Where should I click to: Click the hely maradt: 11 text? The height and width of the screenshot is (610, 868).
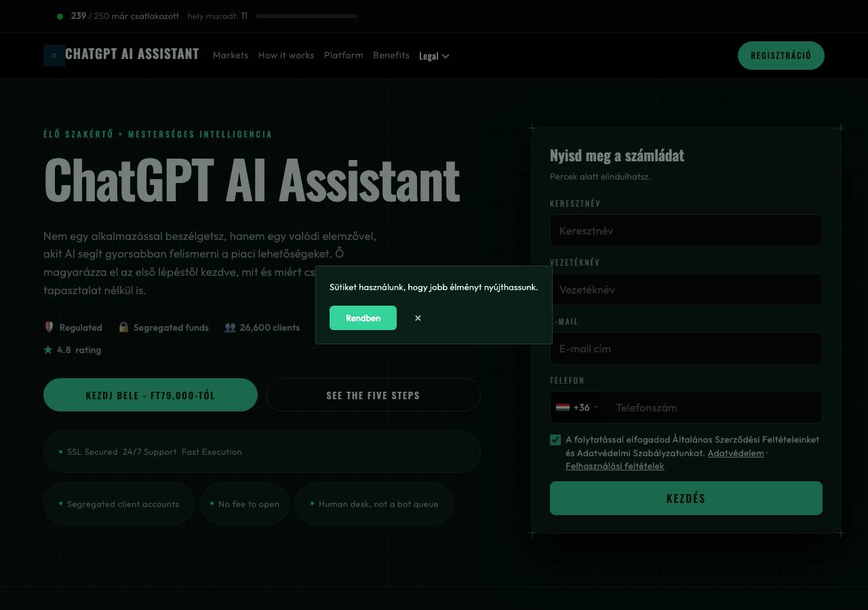click(x=217, y=16)
